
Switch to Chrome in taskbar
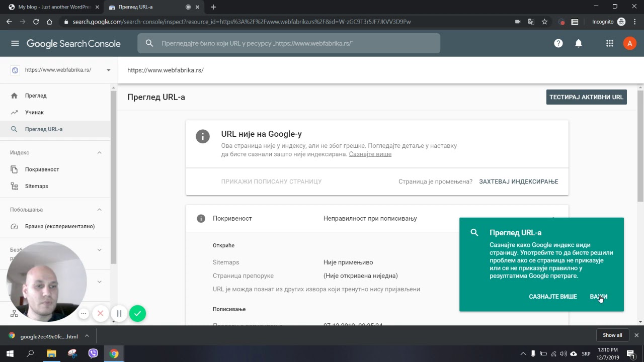point(114,353)
